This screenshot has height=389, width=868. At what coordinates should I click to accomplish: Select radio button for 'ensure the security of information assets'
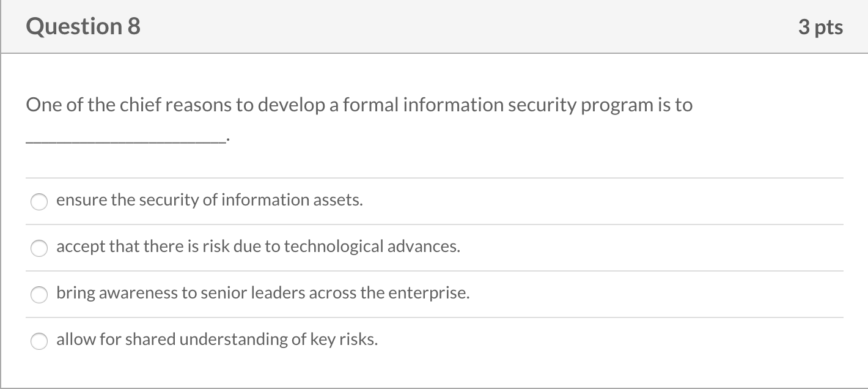click(x=40, y=202)
